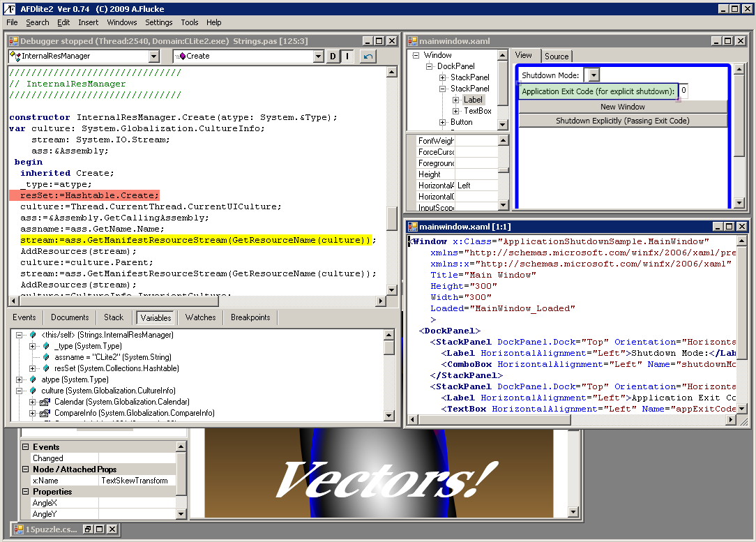This screenshot has height=542, width=756.
Task: Collapse the Window node in XAML tree
Action: pos(416,55)
